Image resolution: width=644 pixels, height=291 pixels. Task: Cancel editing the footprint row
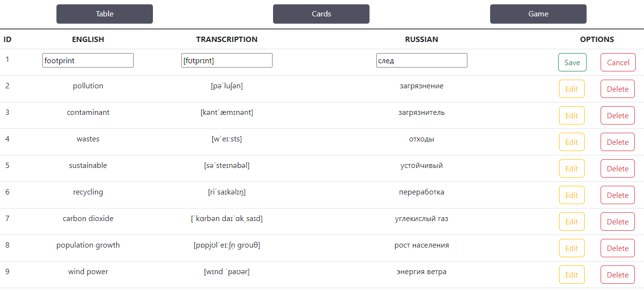click(x=618, y=62)
